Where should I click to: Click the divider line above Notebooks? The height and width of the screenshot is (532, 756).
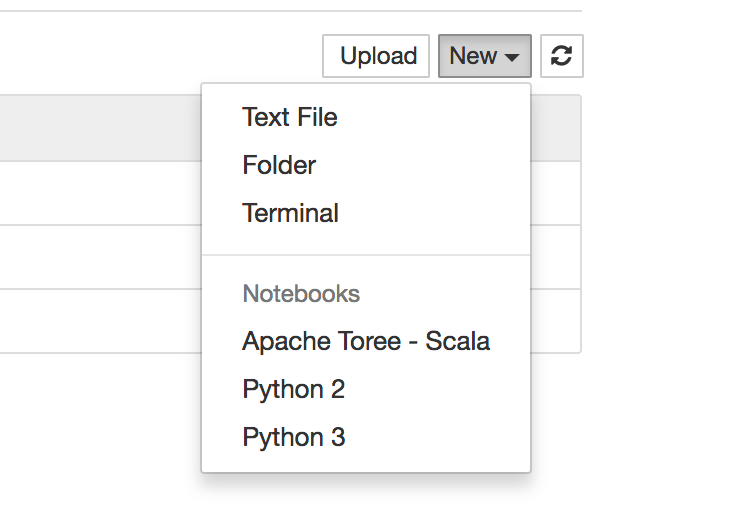[366, 255]
